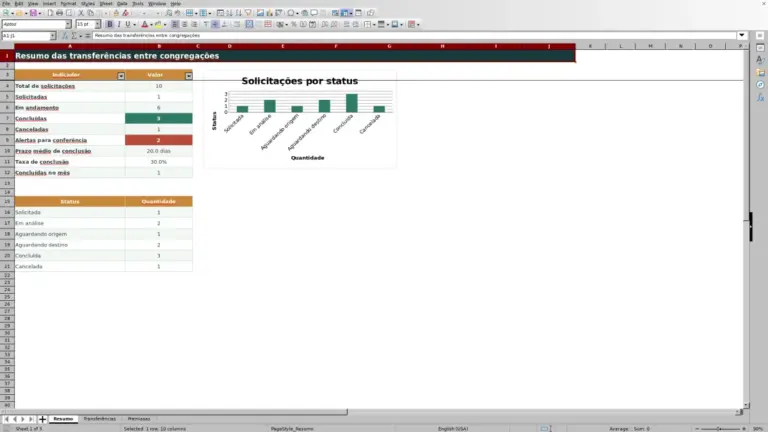This screenshot has height=432, width=768.
Task: Open the Indicador column filter dropdown
Action: coord(121,76)
